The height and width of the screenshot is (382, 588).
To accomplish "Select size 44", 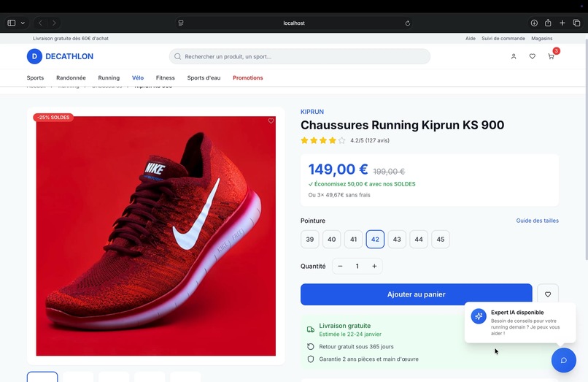I will 419,240.
